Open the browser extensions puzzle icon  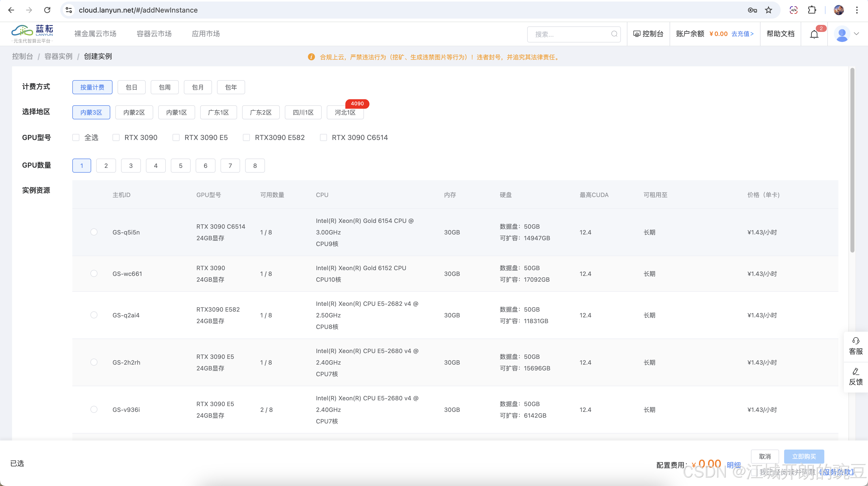812,10
